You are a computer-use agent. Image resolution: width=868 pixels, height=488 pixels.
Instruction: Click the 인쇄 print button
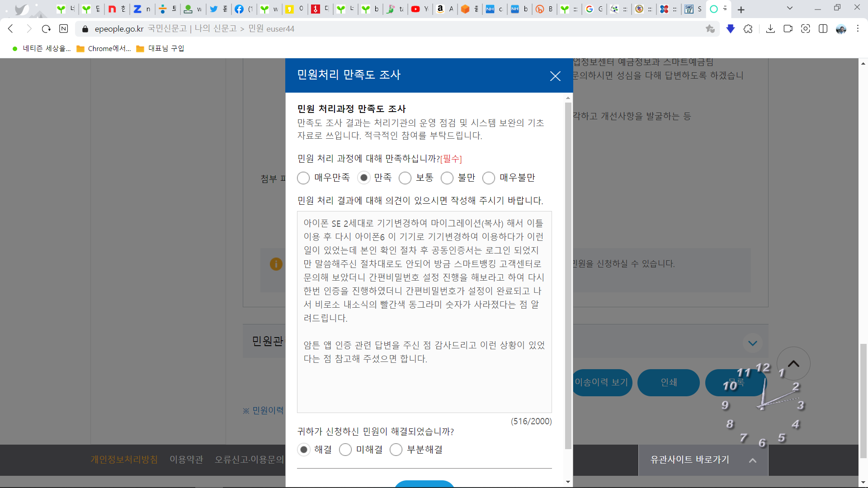pos(669,383)
